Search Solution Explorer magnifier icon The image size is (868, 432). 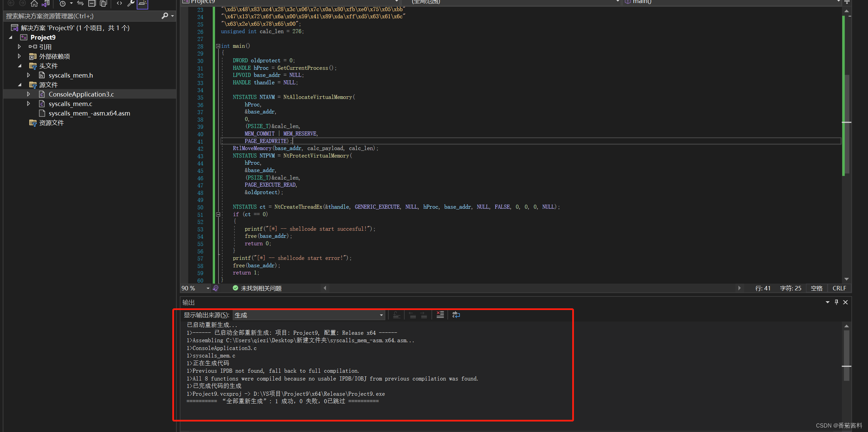(165, 16)
